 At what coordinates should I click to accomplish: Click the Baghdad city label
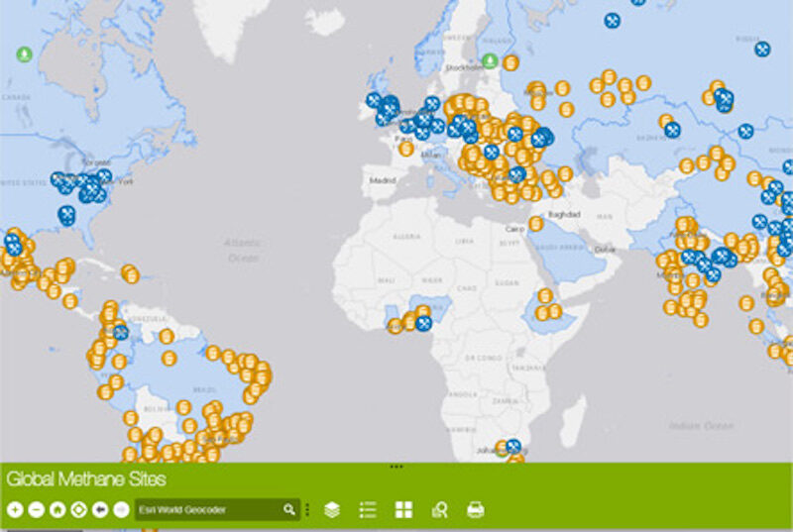coord(564,215)
